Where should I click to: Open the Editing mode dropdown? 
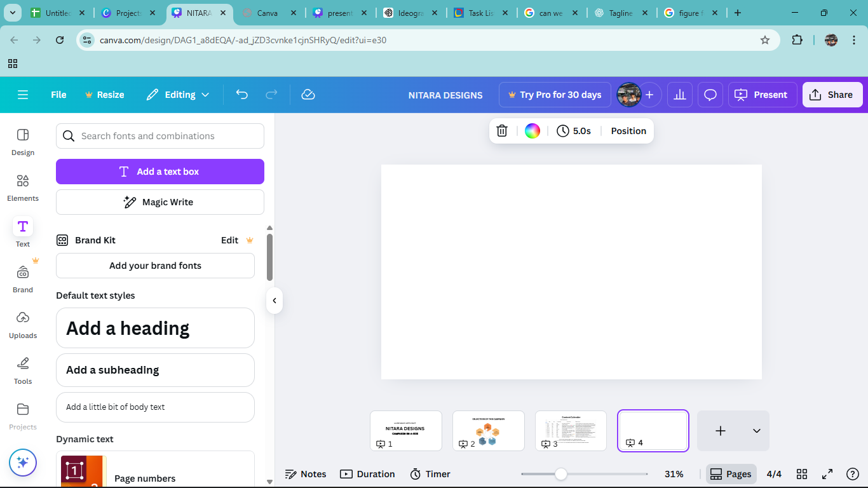point(178,95)
